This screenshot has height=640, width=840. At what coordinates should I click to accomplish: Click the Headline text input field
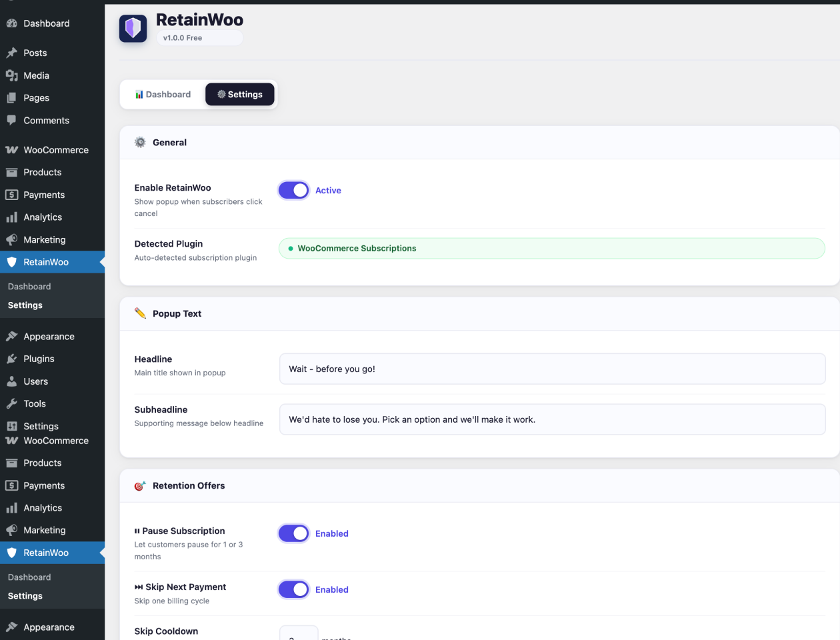[x=552, y=369]
